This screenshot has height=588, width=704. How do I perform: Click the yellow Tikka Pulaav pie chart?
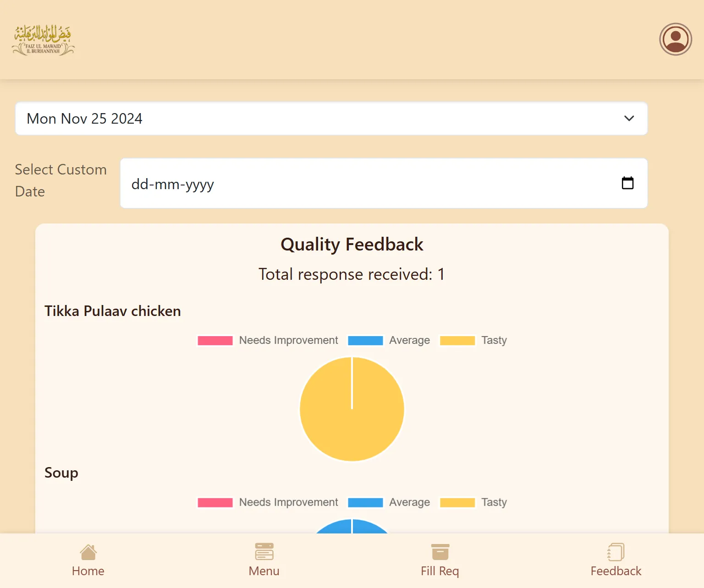click(x=352, y=409)
